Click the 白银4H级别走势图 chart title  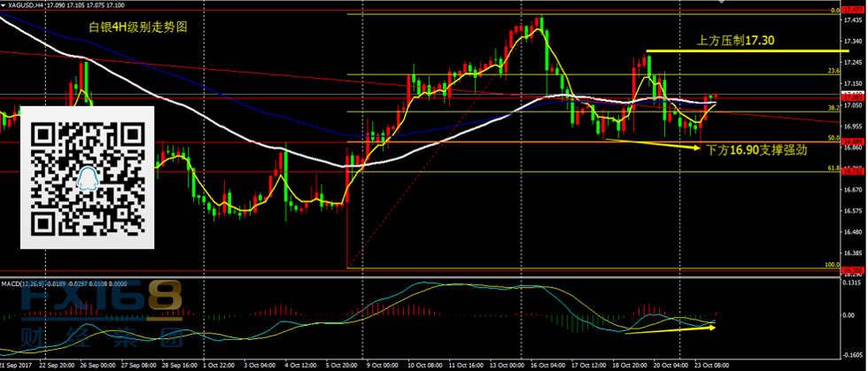pyautogui.click(x=138, y=27)
